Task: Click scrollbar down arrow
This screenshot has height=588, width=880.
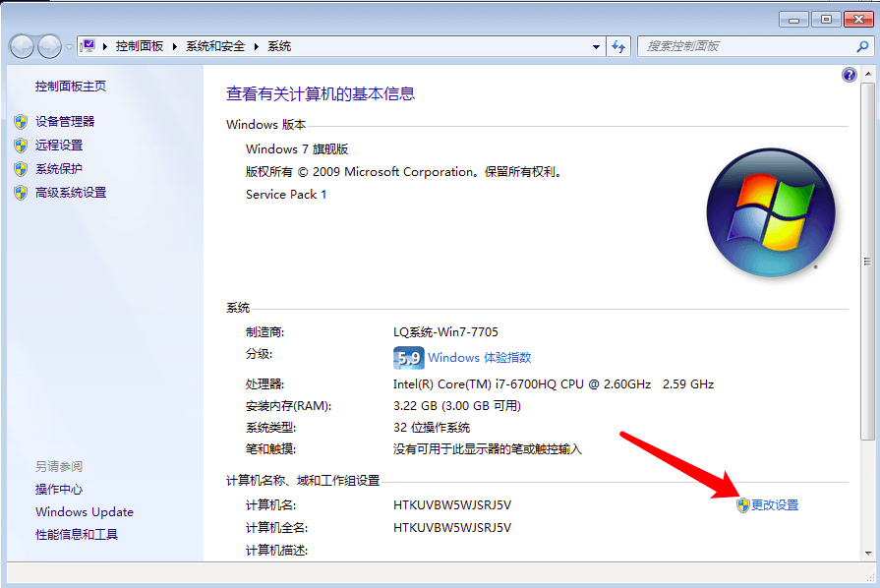Action: [868, 553]
